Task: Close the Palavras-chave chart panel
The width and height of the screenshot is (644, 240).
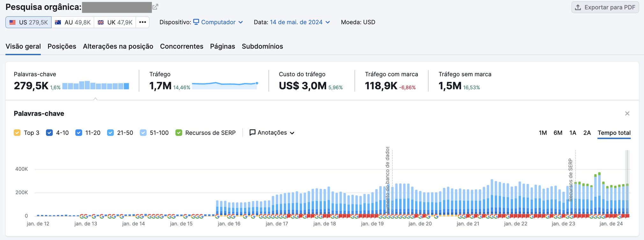Action: click(x=627, y=114)
